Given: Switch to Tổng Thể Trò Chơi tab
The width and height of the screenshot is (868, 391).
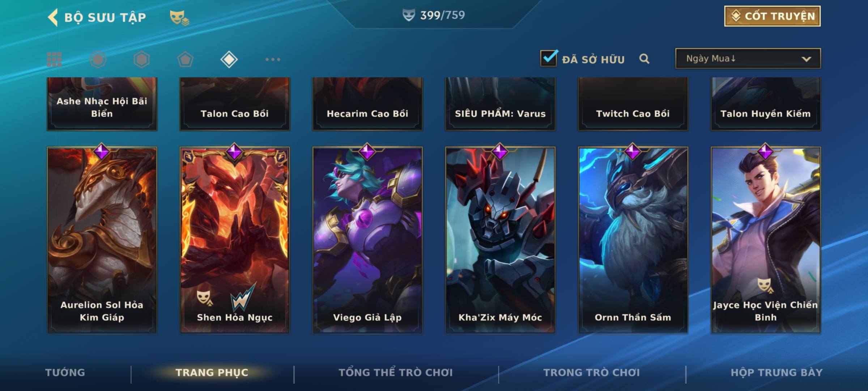Looking at the screenshot, I should click(396, 373).
